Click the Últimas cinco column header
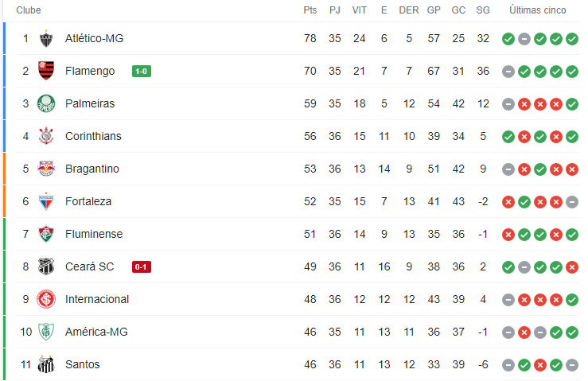 click(537, 10)
